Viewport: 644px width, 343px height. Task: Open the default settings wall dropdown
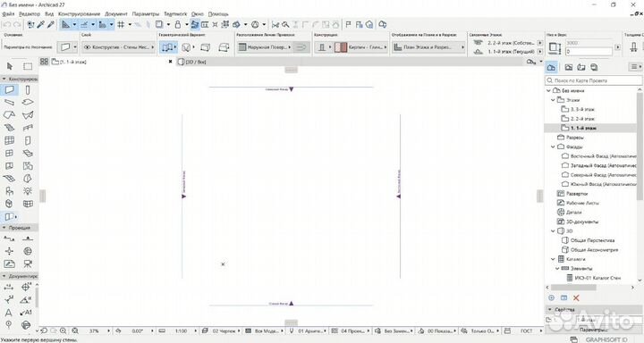tap(68, 47)
